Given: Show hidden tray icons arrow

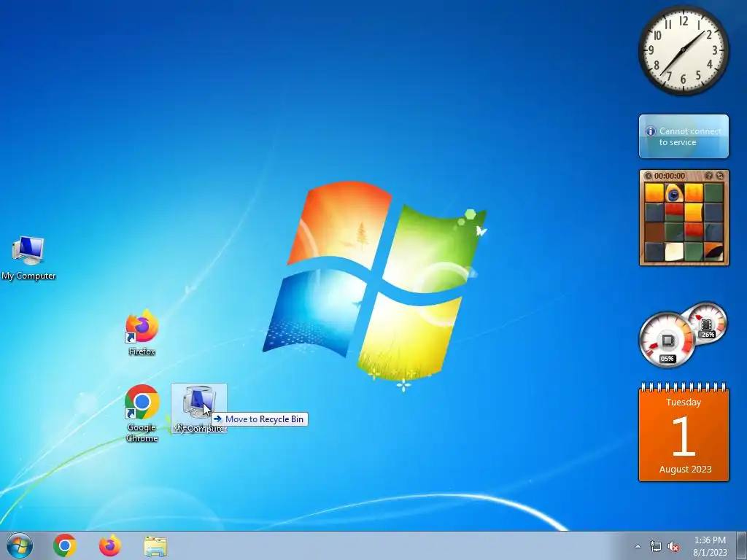Looking at the screenshot, I should (638, 546).
